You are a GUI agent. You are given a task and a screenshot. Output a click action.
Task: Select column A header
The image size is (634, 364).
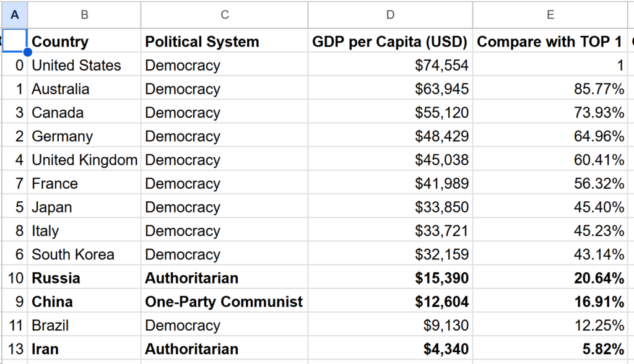point(15,14)
